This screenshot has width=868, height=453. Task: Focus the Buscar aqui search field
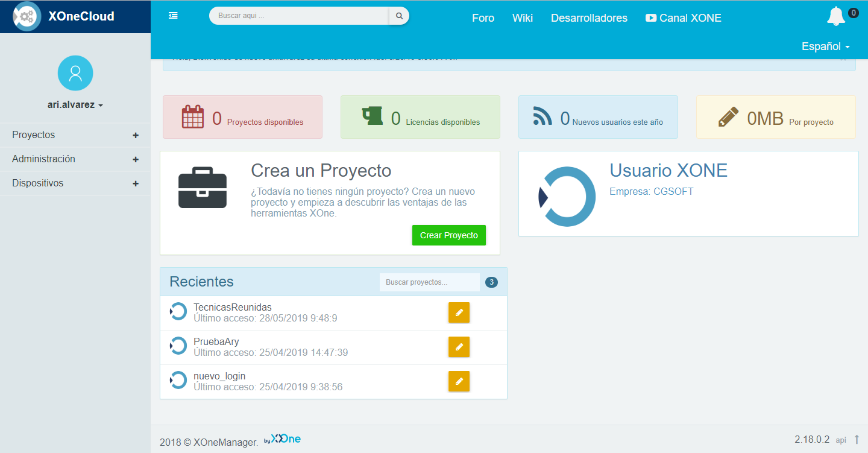tap(300, 16)
